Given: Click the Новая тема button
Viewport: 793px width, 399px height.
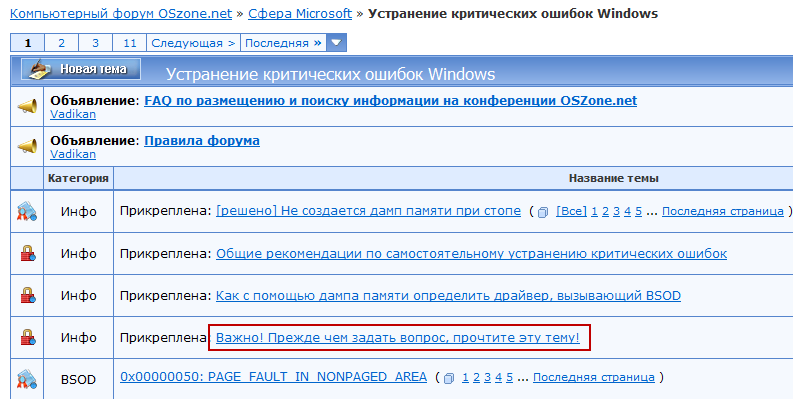Looking at the screenshot, I should coord(81,69).
